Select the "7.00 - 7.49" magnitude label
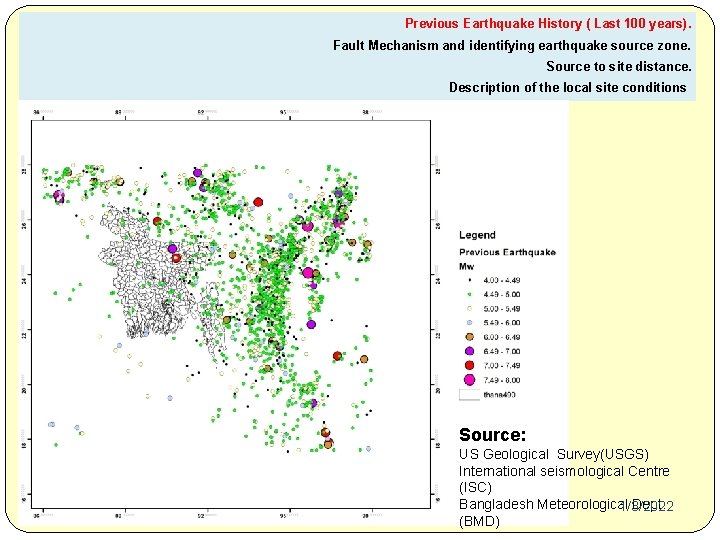720x540 pixels. coord(501,366)
